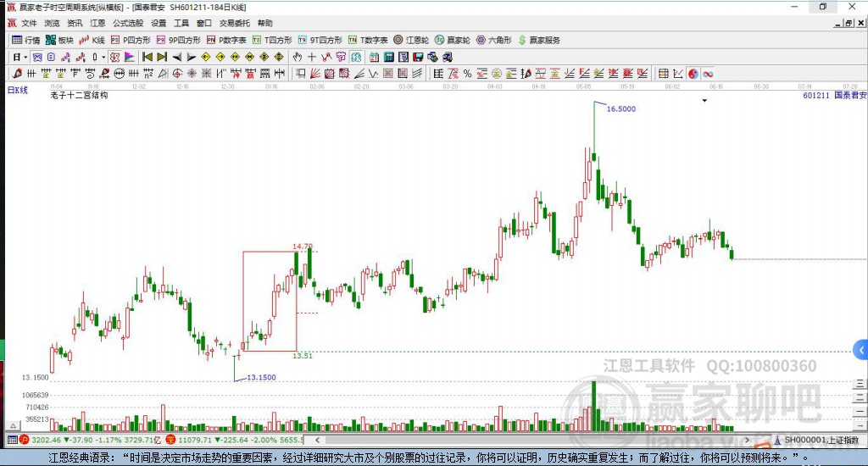868x466 pixels.
Task: Open the 板块 sectors view
Action: (x=59, y=40)
